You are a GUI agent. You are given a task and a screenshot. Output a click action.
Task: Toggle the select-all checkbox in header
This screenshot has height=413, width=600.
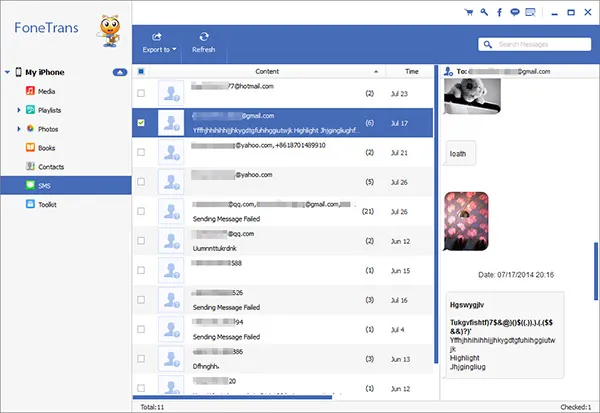[x=140, y=72]
